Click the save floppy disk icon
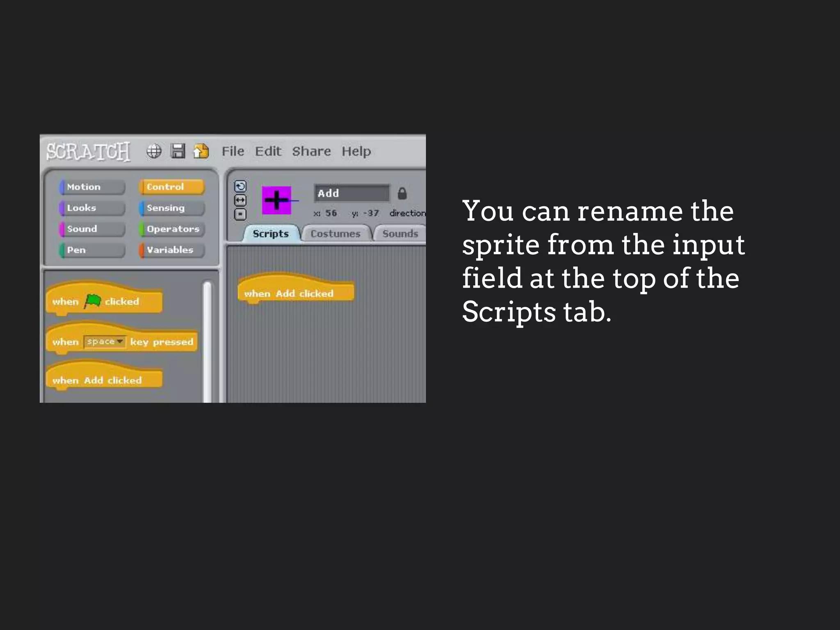840x630 pixels. click(178, 151)
